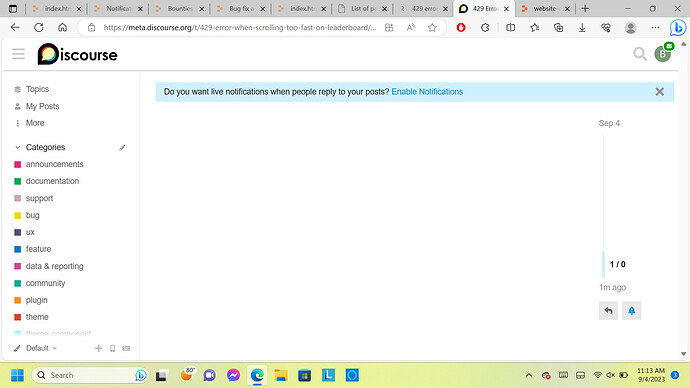Viewport: 690px width, 388px height.
Task: Open a new browser tab
Action: (x=585, y=8)
